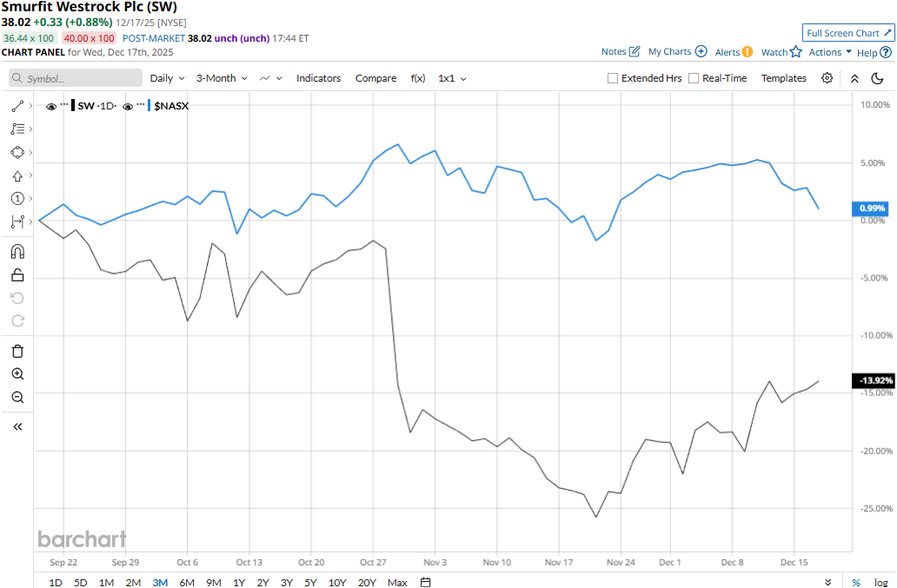Expand the bottom panel double chevron
This screenshot has height=588, width=897.
pyautogui.click(x=827, y=582)
